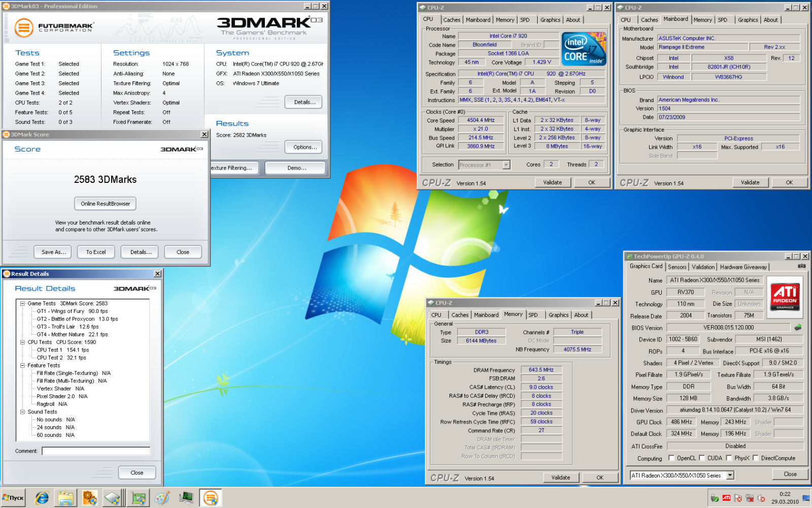Open the Processor #1 selection dropdown
812x508 pixels.
[506, 165]
